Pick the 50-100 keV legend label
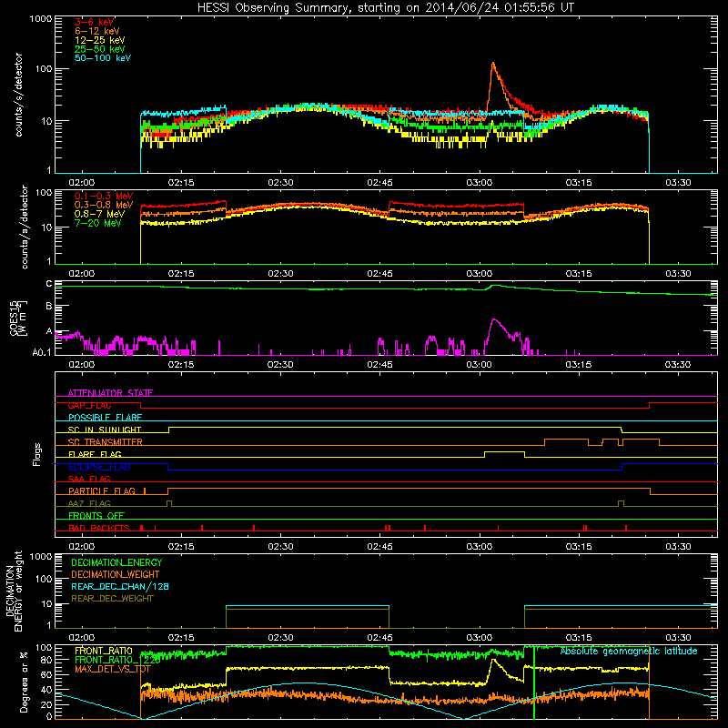Viewport: 728px width, 728px height. pos(103,58)
